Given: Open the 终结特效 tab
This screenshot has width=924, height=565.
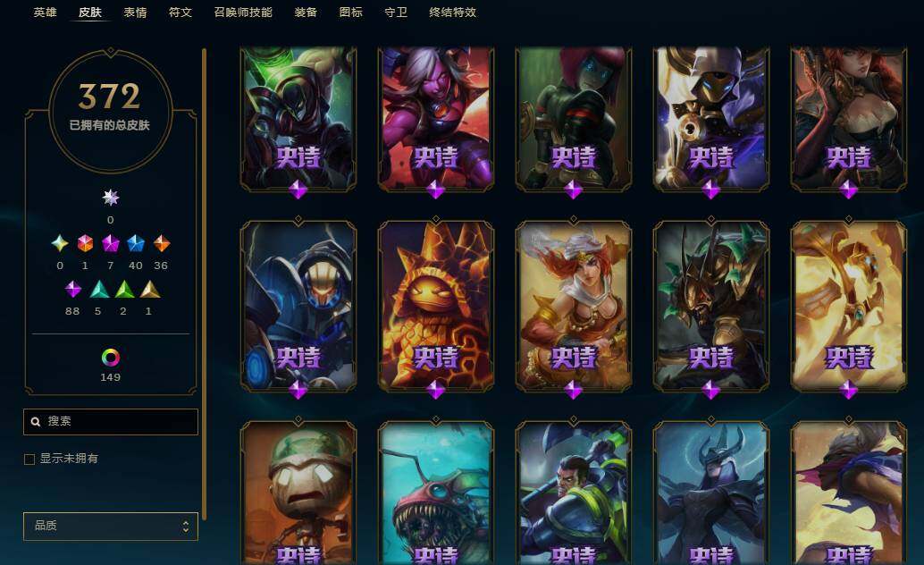Looking at the screenshot, I should click(x=452, y=13).
